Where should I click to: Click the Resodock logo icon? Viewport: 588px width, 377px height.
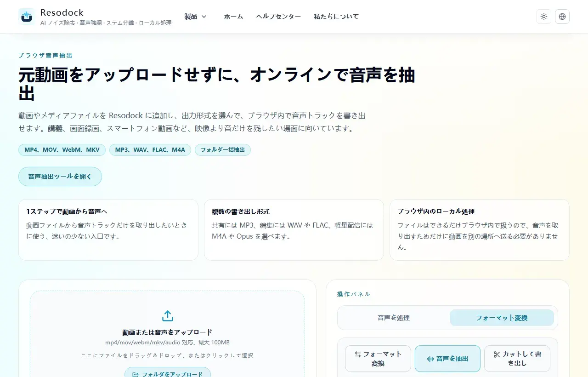coord(27,17)
